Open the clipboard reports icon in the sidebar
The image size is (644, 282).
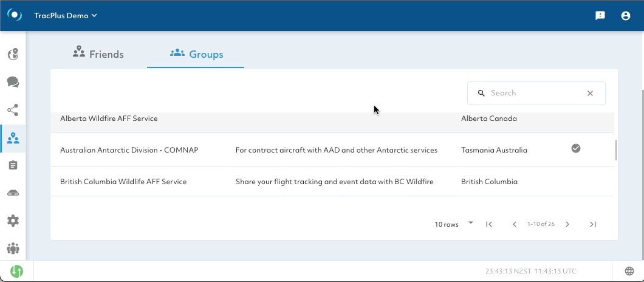click(13, 165)
